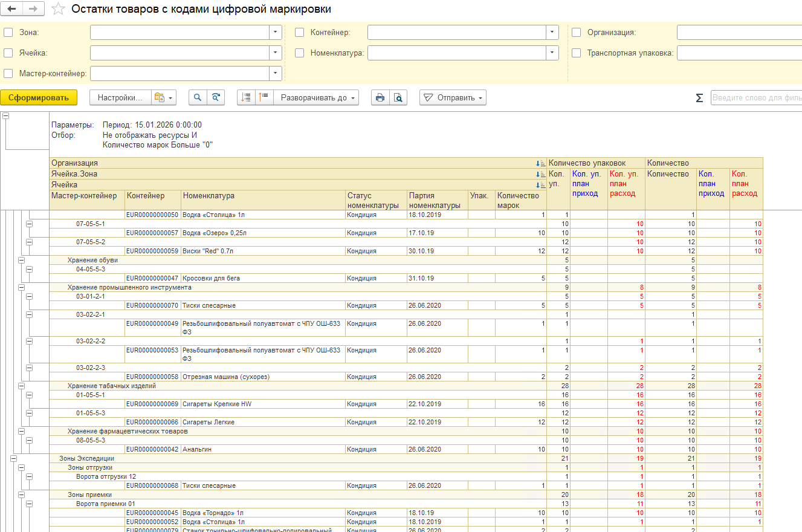802x532 pixels.
Task: Open the Номенклатура field dropdown arrow
Action: (552, 53)
